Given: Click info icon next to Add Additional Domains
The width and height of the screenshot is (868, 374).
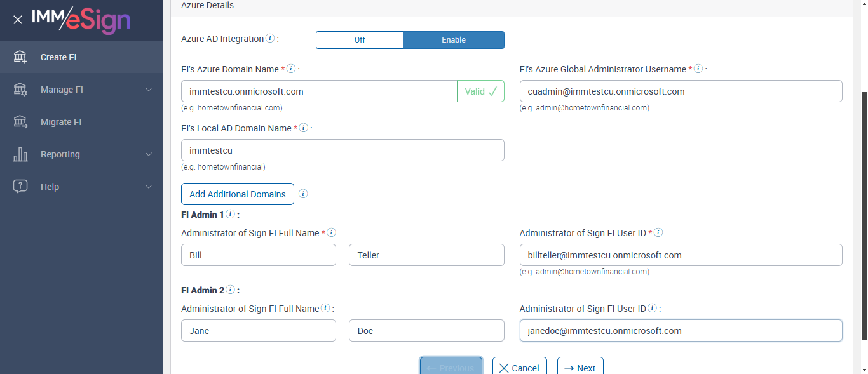Looking at the screenshot, I should click(x=303, y=194).
